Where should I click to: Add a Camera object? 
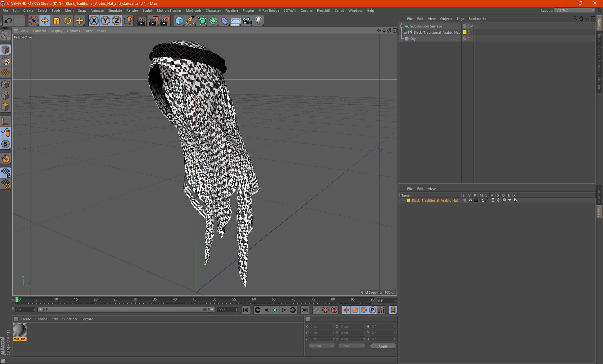coord(247,21)
